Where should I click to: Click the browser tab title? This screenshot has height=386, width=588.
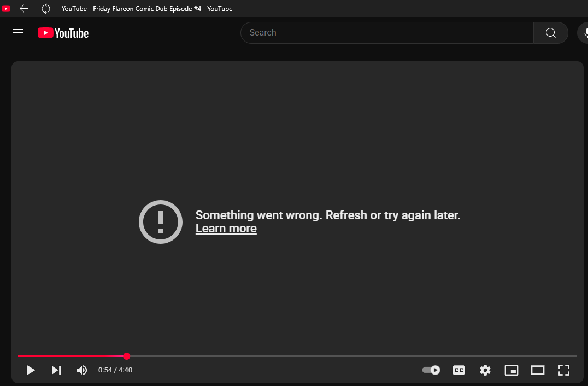tap(146, 9)
